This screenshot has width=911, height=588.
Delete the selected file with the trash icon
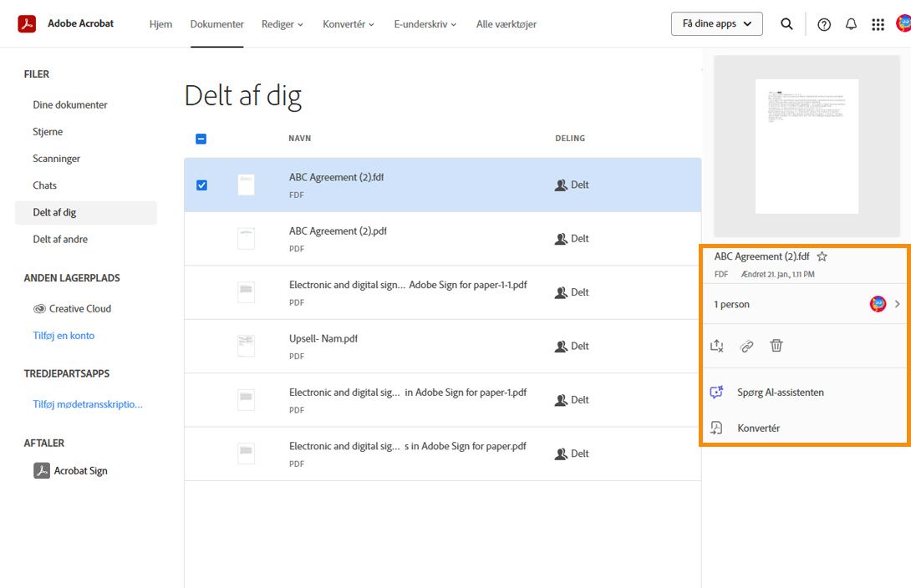click(x=776, y=345)
